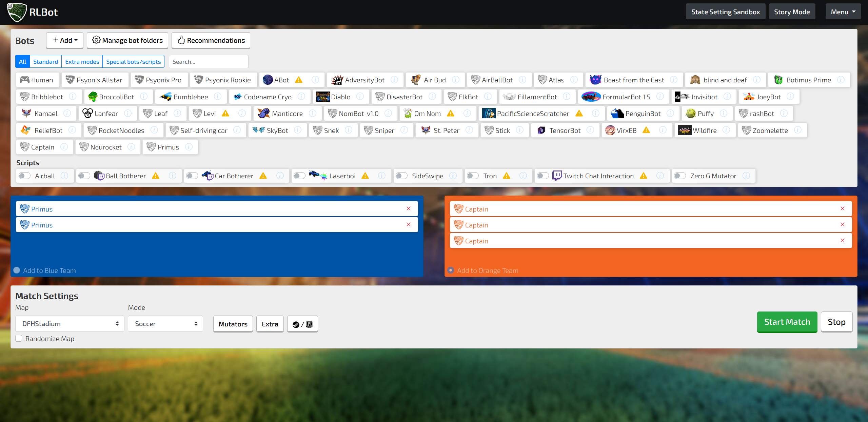Click the info icon next to Diablo
Image resolution: width=868 pixels, height=422 pixels.
(x=360, y=97)
